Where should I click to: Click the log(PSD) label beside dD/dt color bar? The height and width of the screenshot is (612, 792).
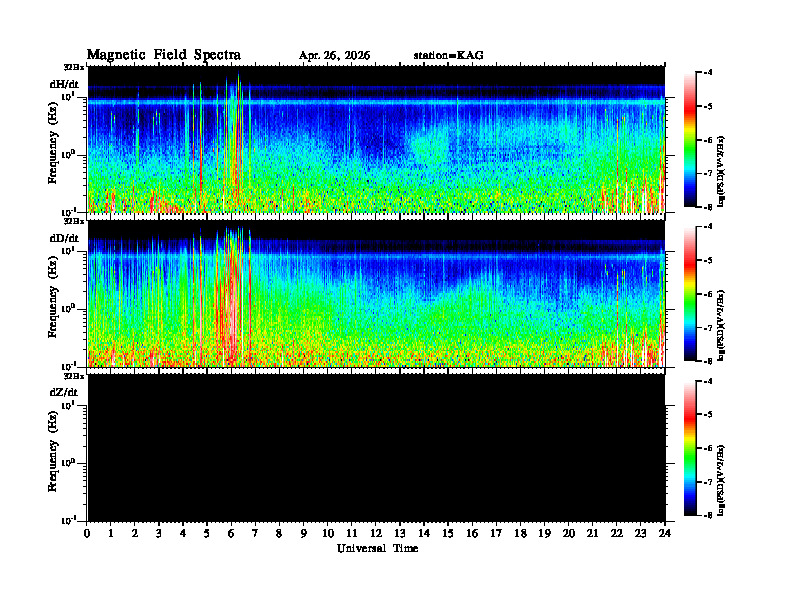click(721, 326)
